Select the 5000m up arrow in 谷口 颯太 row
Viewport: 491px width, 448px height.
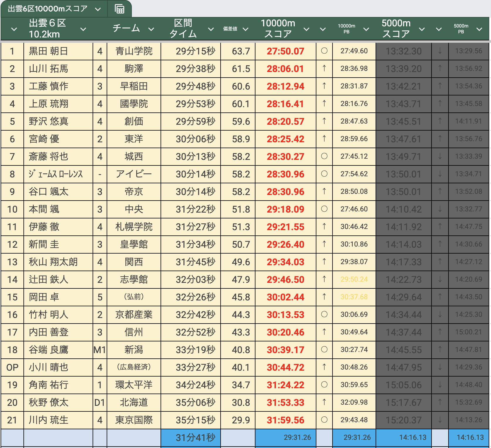[x=440, y=191]
